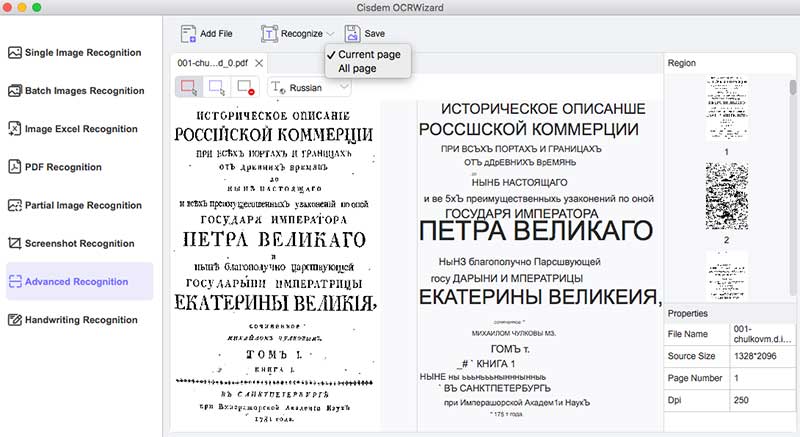Choose the checked Current page option

368,54
